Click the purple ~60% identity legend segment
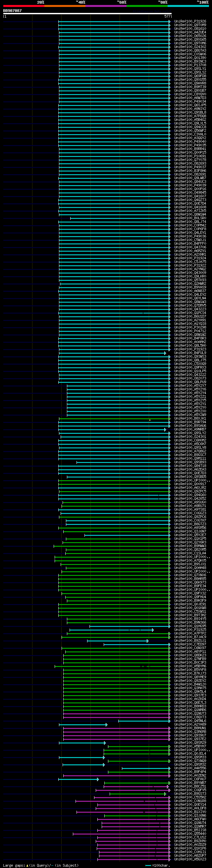 (106, 6)
